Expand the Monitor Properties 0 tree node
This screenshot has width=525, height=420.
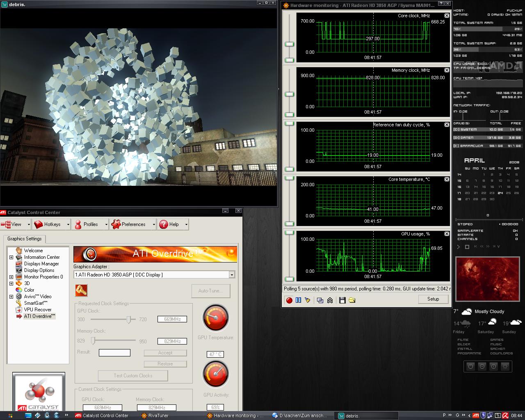(11, 277)
